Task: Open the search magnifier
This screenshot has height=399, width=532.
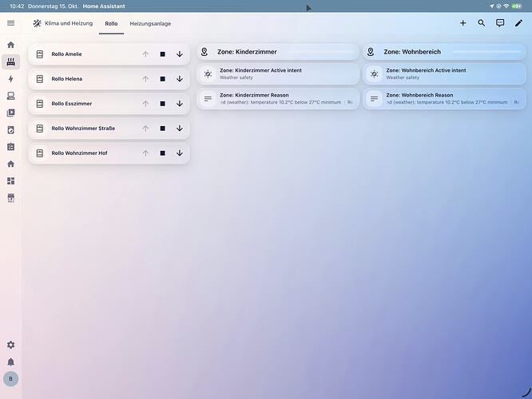Action: pos(482,23)
